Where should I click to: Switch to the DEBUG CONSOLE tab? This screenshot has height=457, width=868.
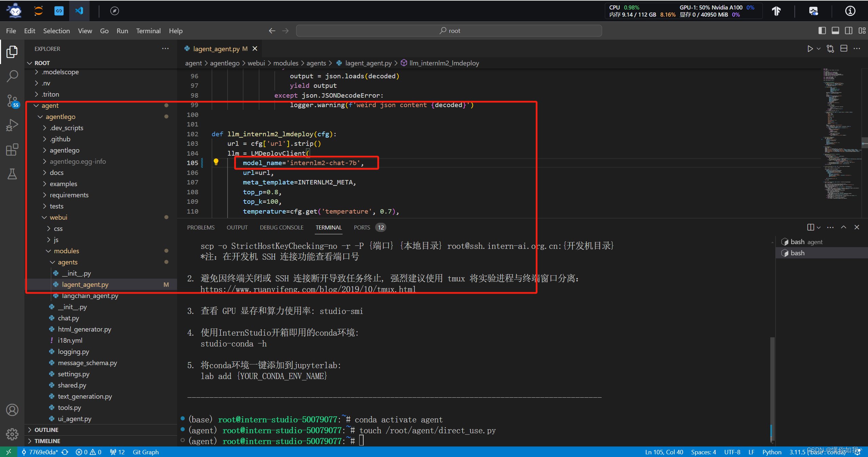[x=282, y=227]
